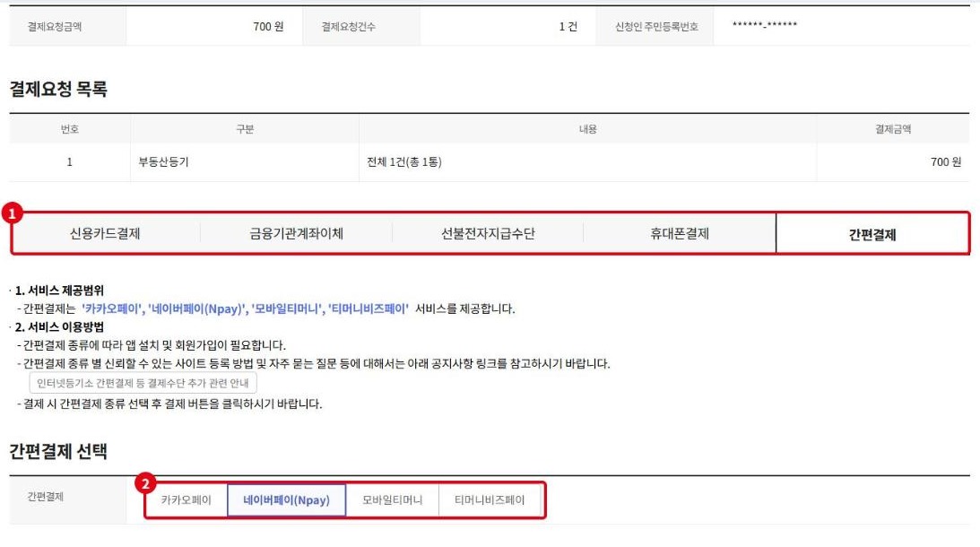
Task: Click the 간편결제 선택 heading
Action: (58, 451)
